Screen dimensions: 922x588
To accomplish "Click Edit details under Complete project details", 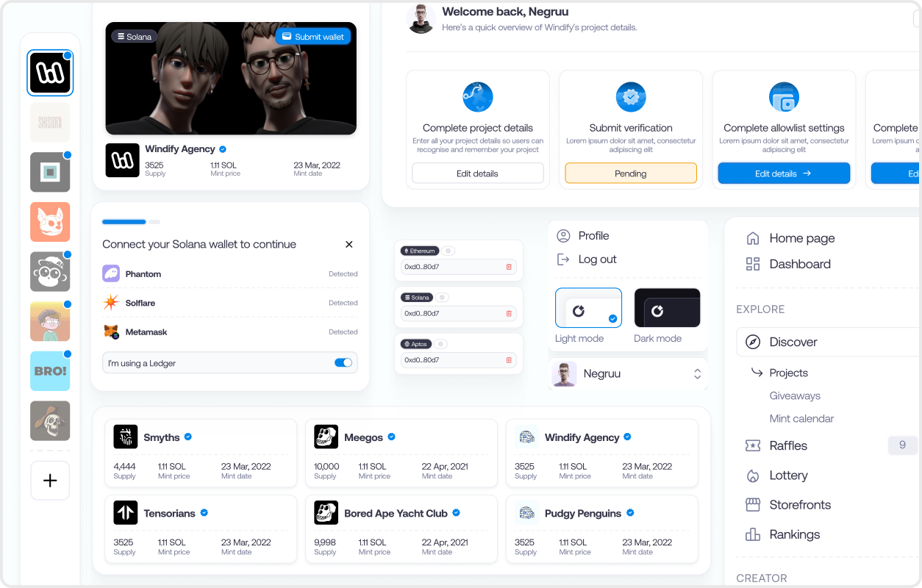I will pos(478,173).
